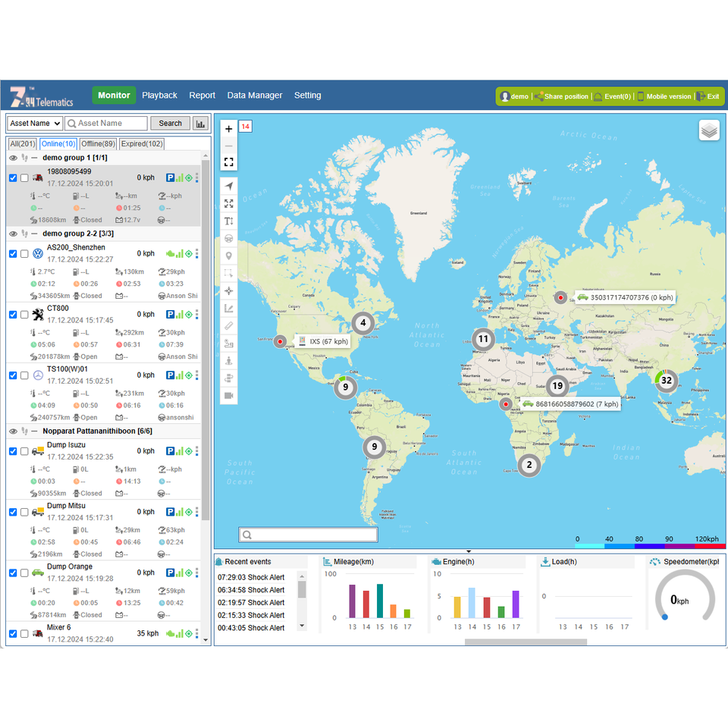
Task: Uncheck the blue checkbox for Dump Isuzu
Action: coord(13,451)
